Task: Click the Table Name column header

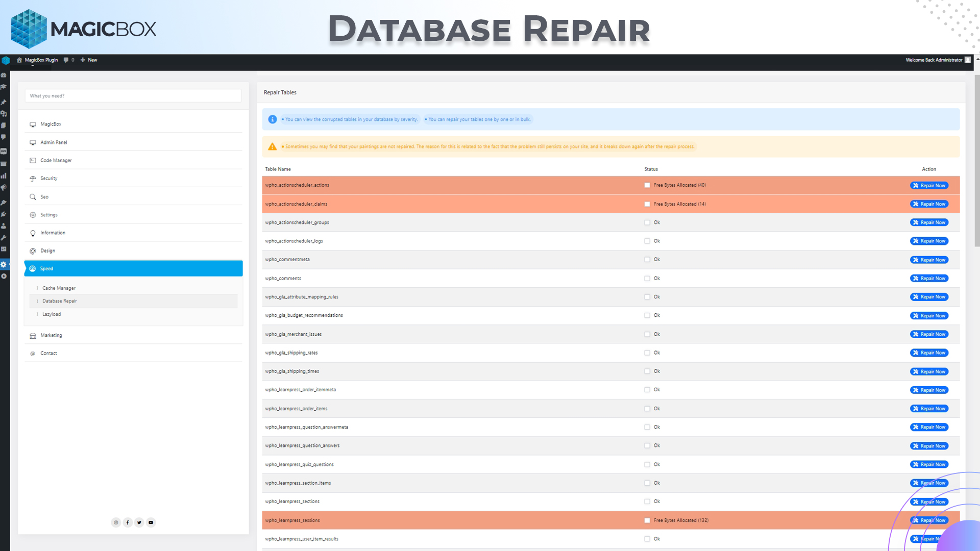Action: click(278, 169)
